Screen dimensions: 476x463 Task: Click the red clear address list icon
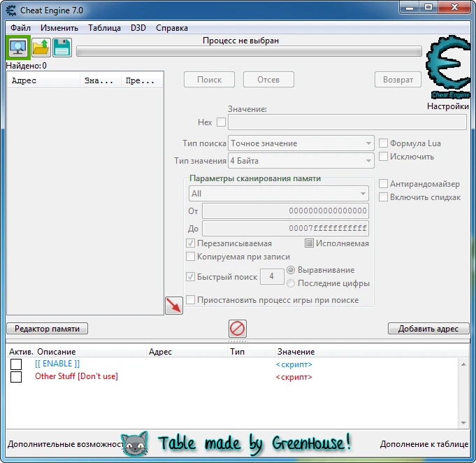238,329
